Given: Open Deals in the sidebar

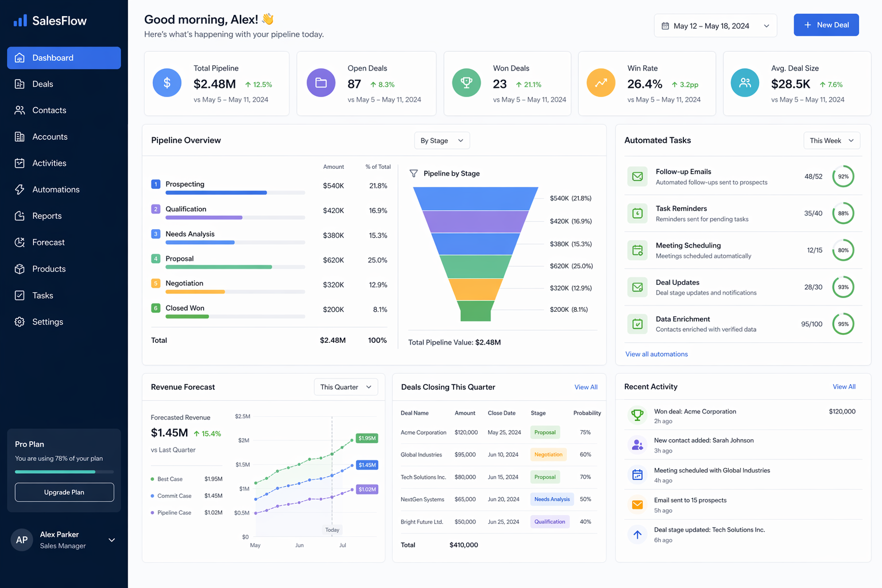Looking at the screenshot, I should 64,84.
